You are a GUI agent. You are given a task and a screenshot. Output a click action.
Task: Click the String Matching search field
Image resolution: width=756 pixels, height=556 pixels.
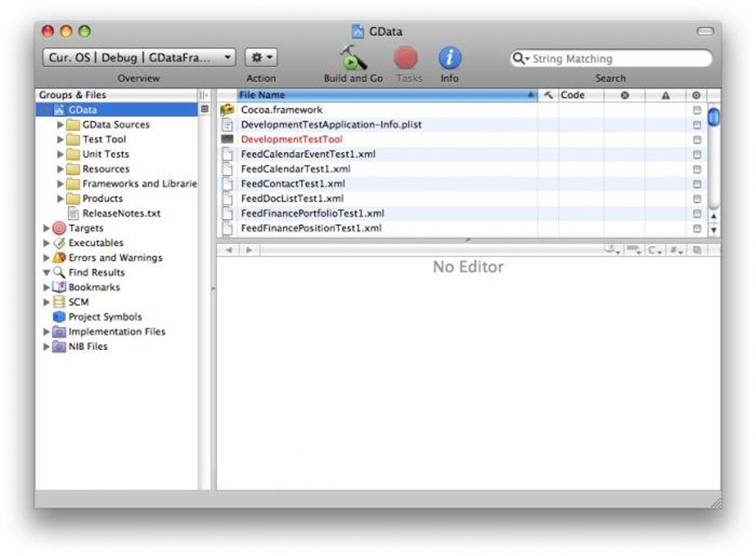tap(611, 59)
